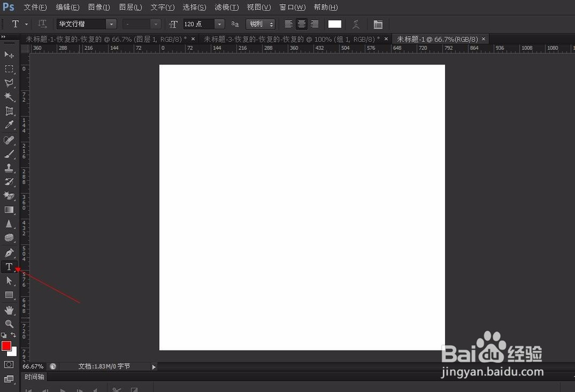The height and width of the screenshot is (392, 575).
Task: Click the white canvas document area
Action: click(x=302, y=207)
